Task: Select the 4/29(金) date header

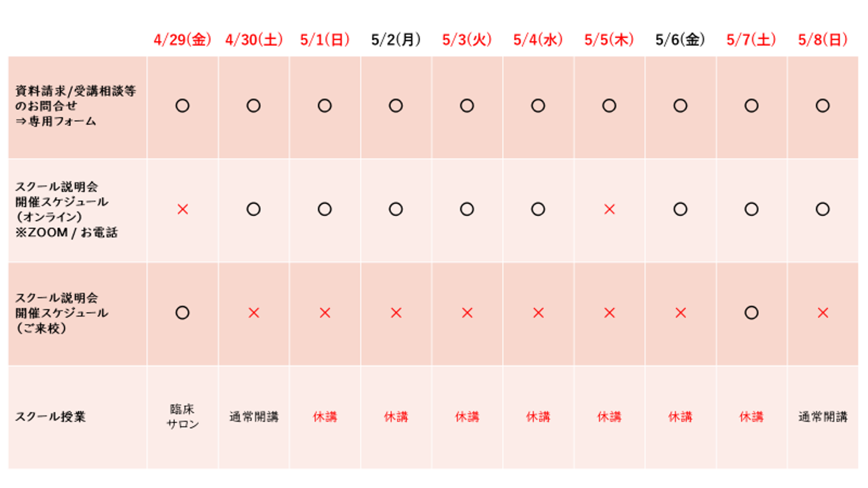Action: click(x=182, y=40)
